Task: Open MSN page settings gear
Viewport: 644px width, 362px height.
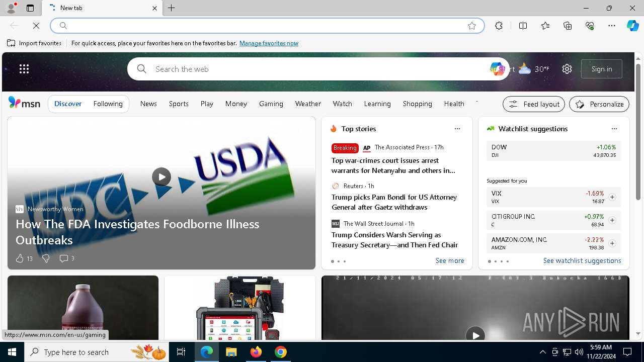Action: click(x=567, y=69)
